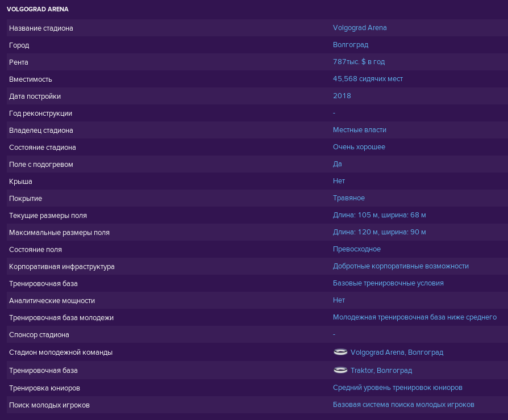Click Добротные корпоративные возможности value
Viewport: 508px width, 420px height.
coord(401,266)
